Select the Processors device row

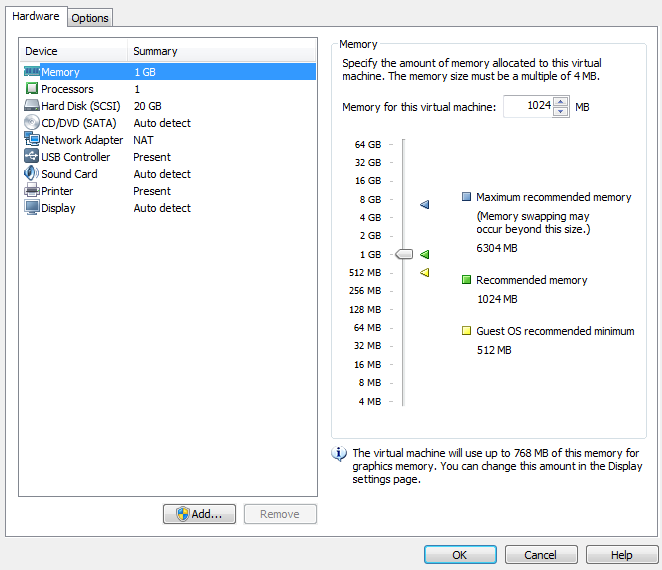168,89
